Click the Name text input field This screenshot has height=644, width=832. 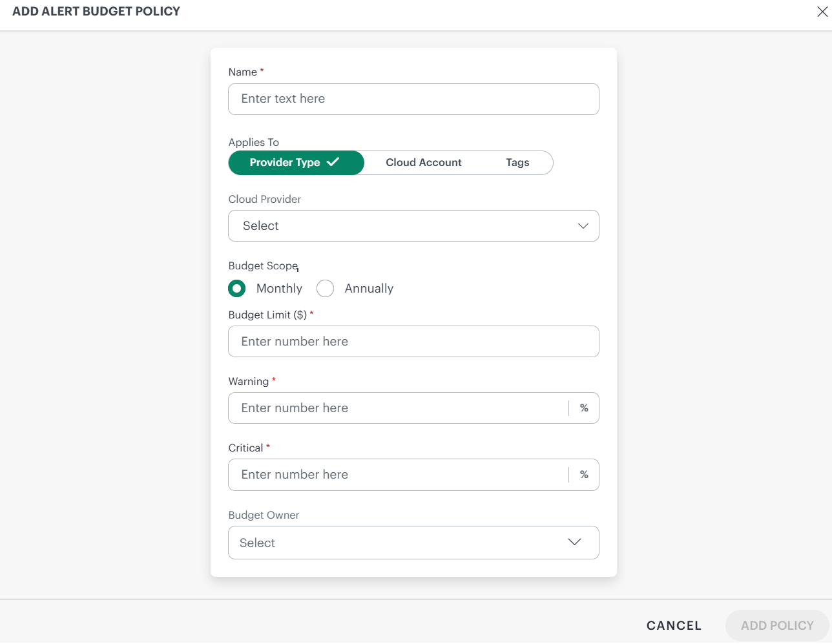click(413, 99)
